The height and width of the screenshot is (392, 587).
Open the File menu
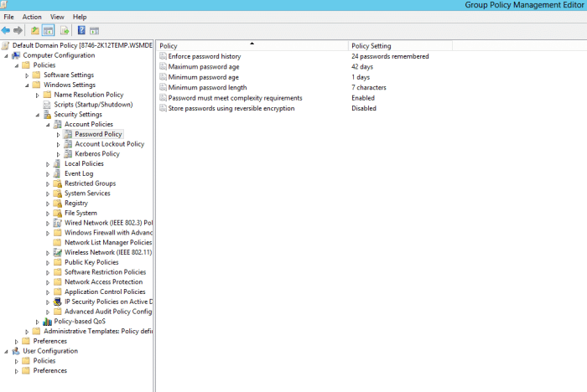[x=8, y=17]
